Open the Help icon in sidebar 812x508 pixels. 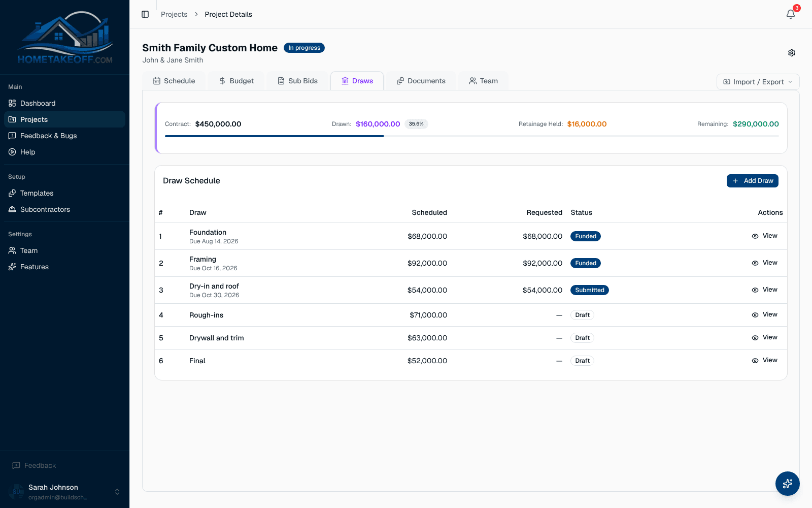pyautogui.click(x=12, y=152)
